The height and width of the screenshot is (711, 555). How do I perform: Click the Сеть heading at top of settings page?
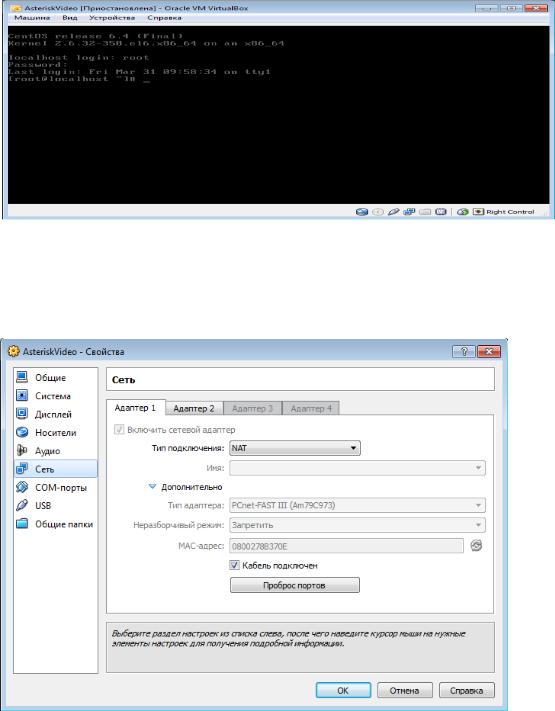coord(123,380)
